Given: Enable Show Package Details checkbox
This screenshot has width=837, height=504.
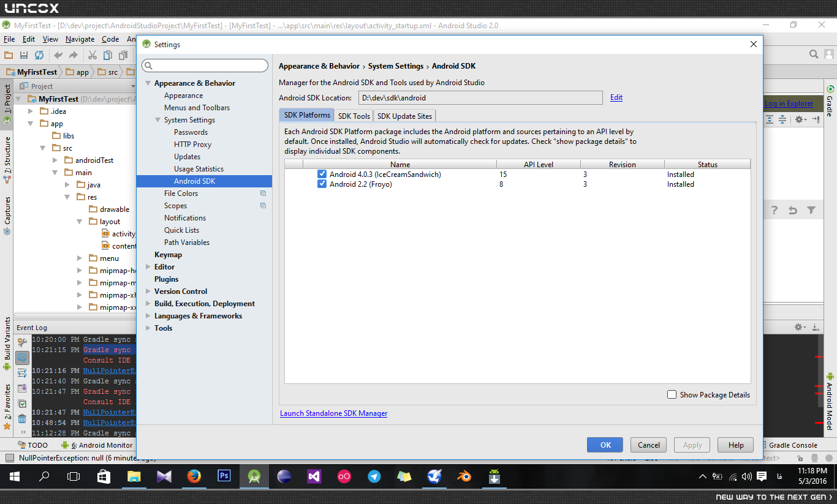Looking at the screenshot, I should pyautogui.click(x=672, y=395).
